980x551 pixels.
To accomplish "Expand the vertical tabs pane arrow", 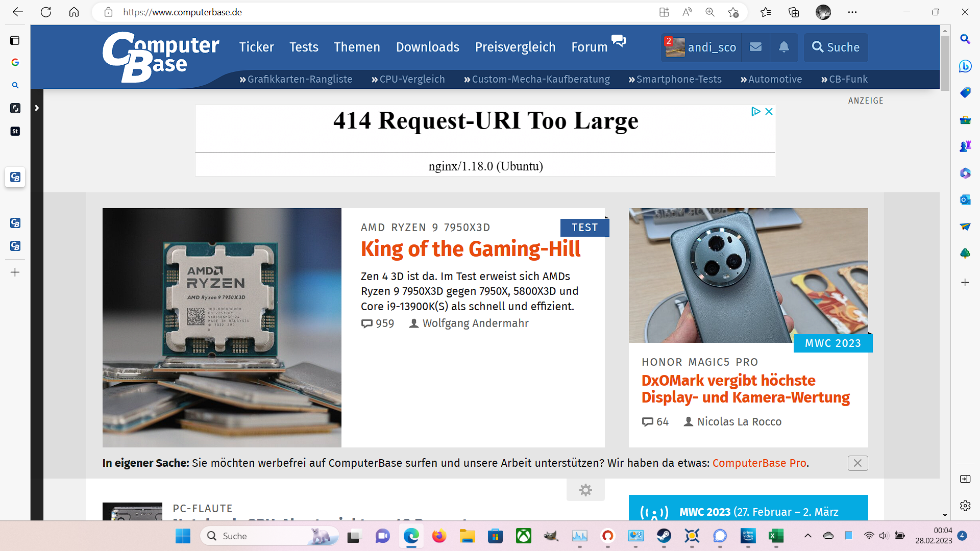I will pyautogui.click(x=37, y=108).
